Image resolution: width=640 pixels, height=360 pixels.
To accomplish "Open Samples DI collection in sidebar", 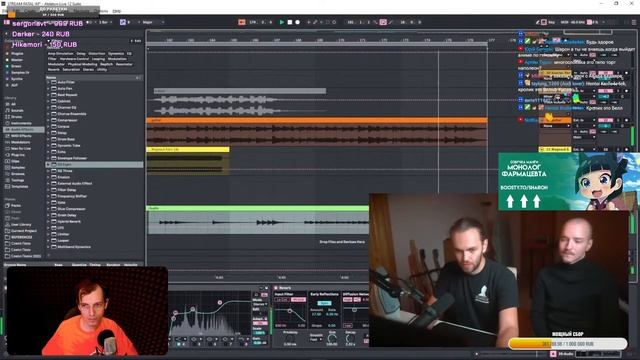I will (x=20, y=73).
